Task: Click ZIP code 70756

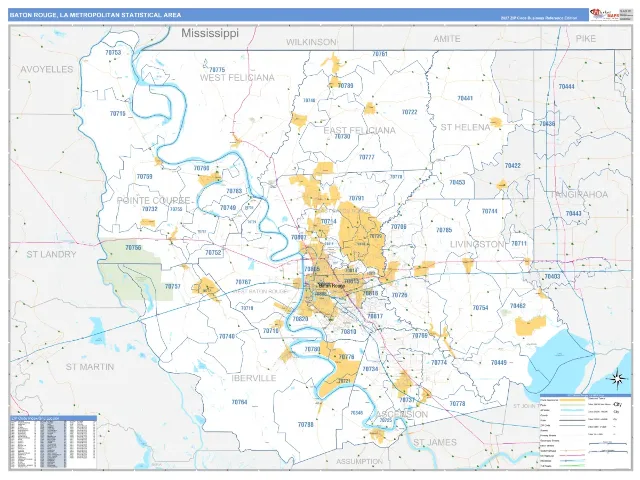Action: [133, 248]
